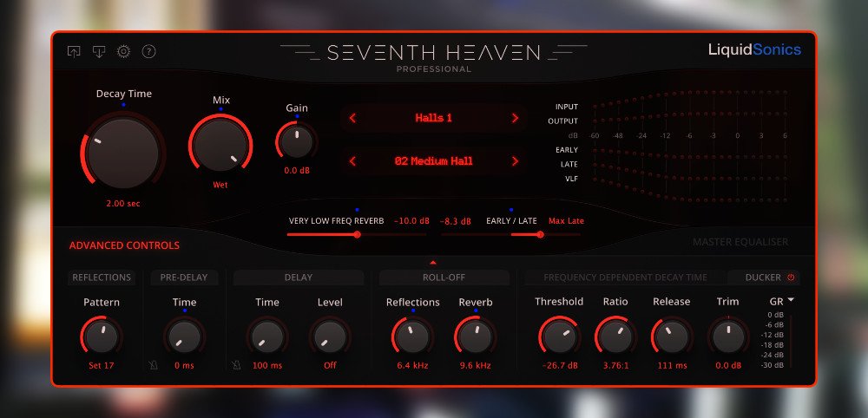Click the Gain knob
This screenshot has height=418, width=868.
coord(297,140)
